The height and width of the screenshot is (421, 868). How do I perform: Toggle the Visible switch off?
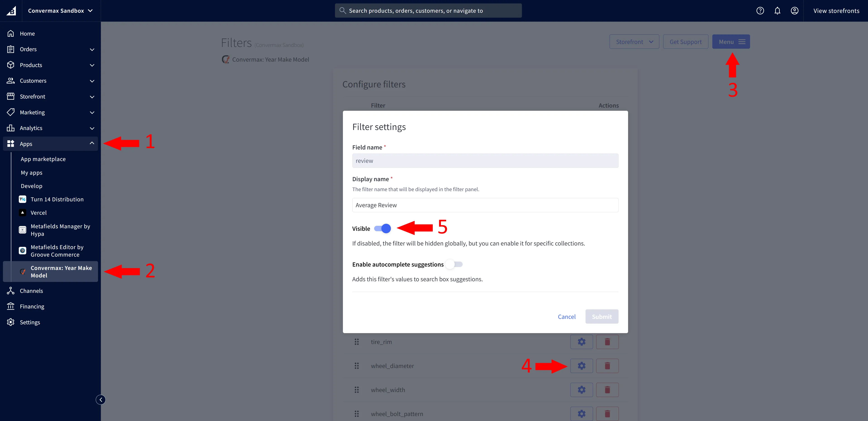tap(383, 229)
